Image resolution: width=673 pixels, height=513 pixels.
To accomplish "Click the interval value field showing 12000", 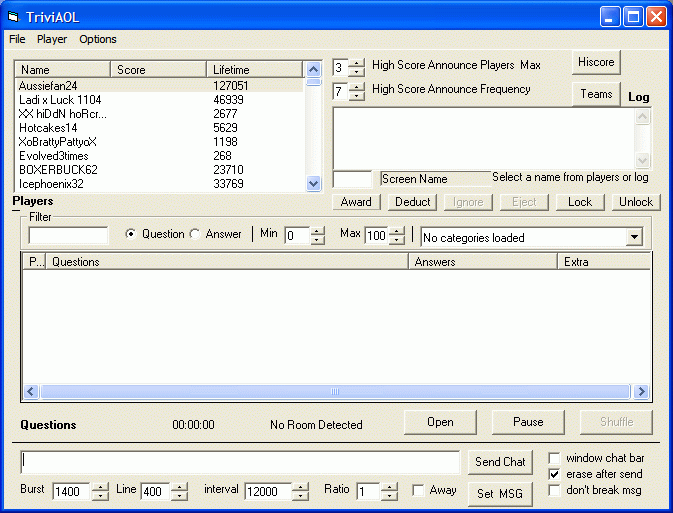I will (268, 492).
